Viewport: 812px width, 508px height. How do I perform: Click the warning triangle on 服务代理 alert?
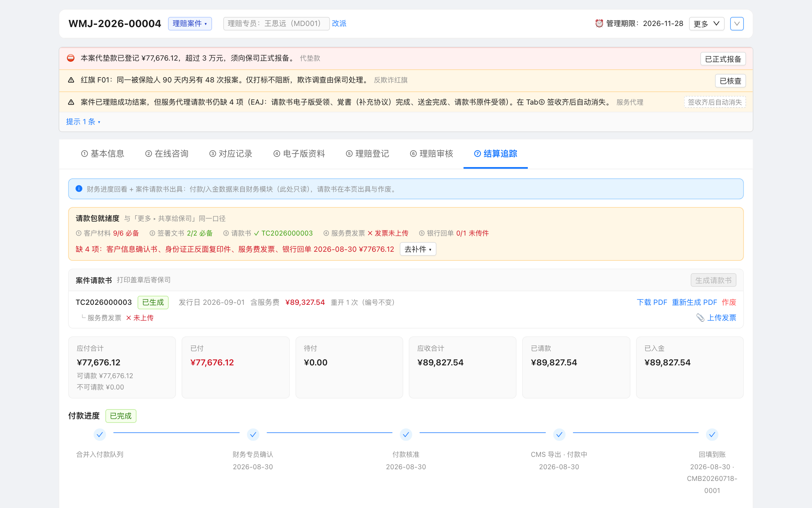71,102
